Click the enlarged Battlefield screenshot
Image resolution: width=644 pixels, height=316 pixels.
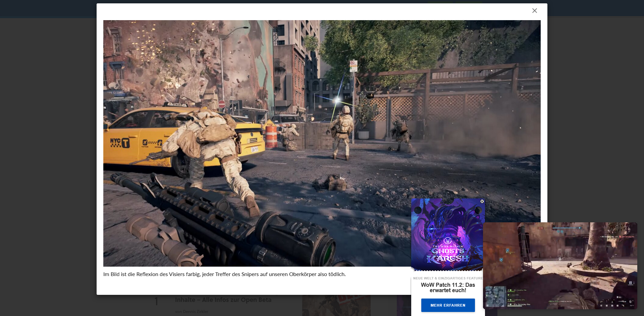(322, 143)
